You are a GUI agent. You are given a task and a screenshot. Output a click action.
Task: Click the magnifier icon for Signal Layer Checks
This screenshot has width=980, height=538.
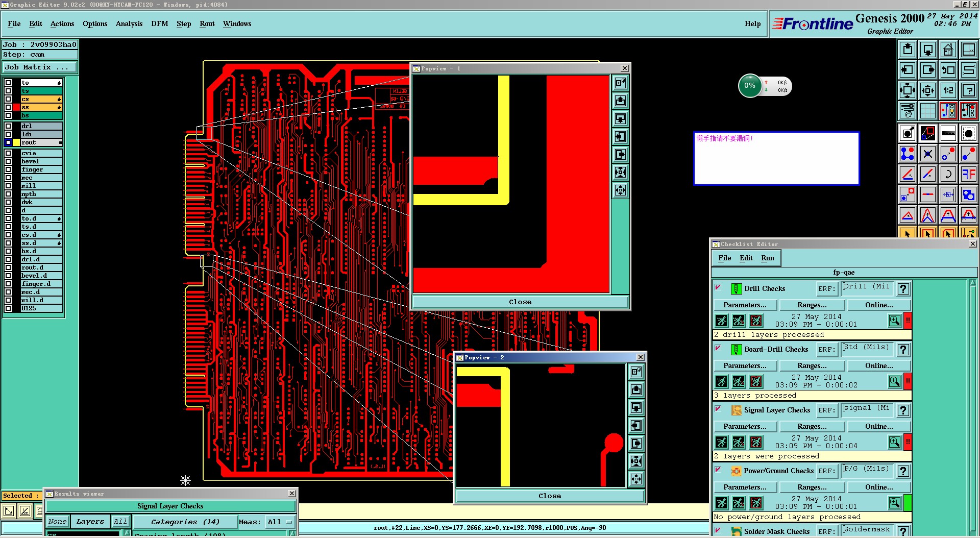point(895,442)
